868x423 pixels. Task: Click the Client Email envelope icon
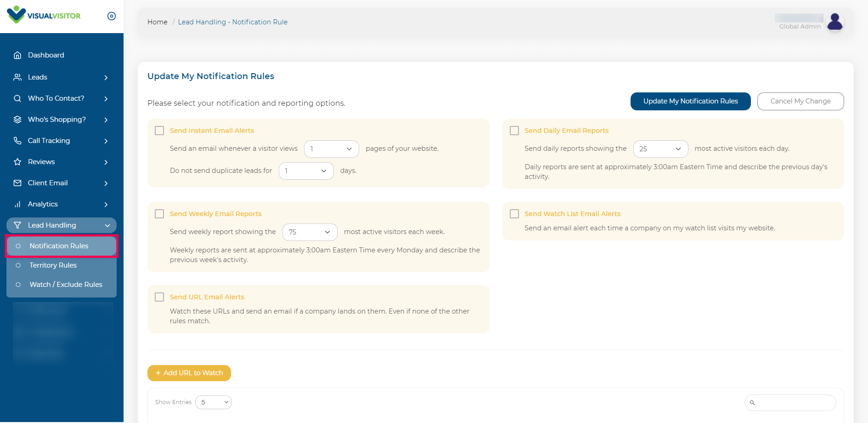coord(17,183)
